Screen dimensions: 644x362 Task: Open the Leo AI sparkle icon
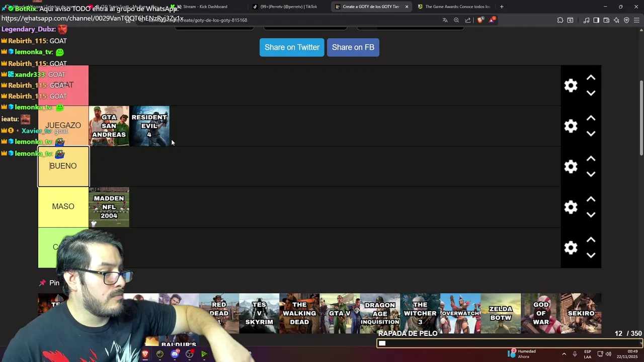(x=616, y=20)
